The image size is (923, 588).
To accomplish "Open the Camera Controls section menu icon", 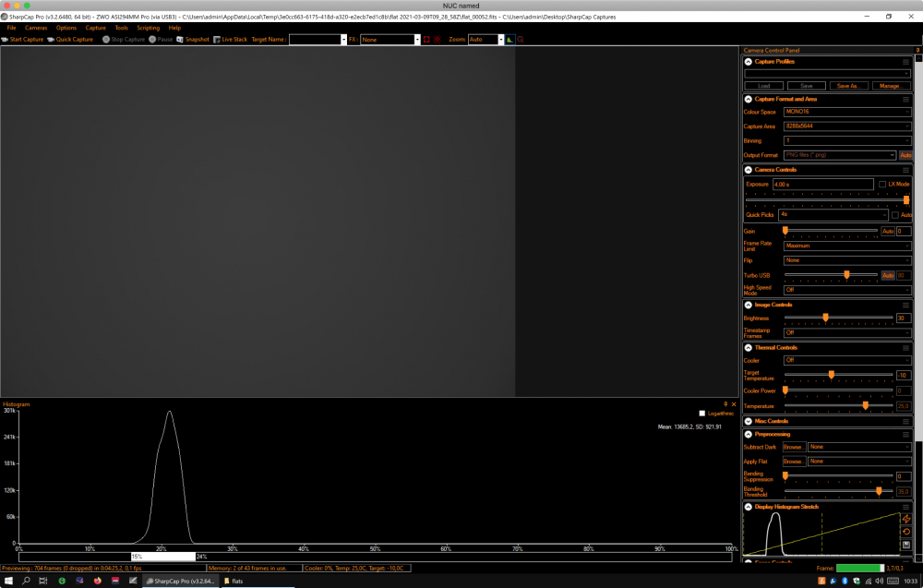I will (906, 170).
